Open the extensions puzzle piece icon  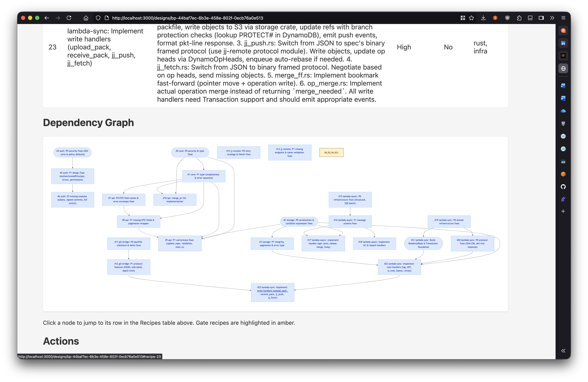point(519,18)
